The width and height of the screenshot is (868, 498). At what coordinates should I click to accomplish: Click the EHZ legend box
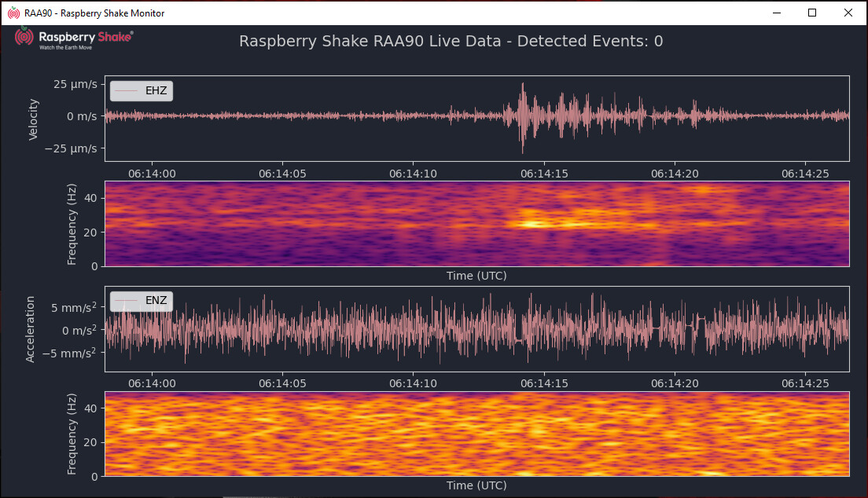[142, 91]
